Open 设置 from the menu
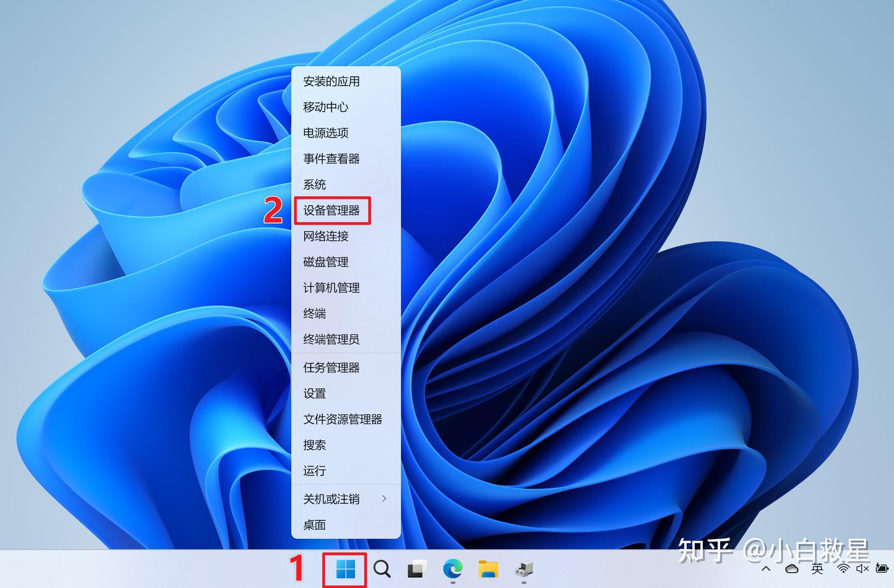894x588 pixels. (x=314, y=394)
